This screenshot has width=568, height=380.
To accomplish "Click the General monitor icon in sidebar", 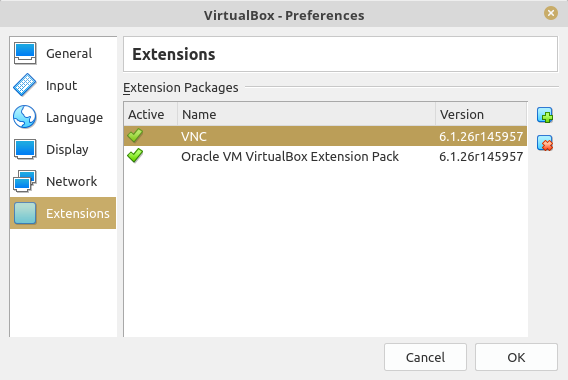I will (x=25, y=53).
